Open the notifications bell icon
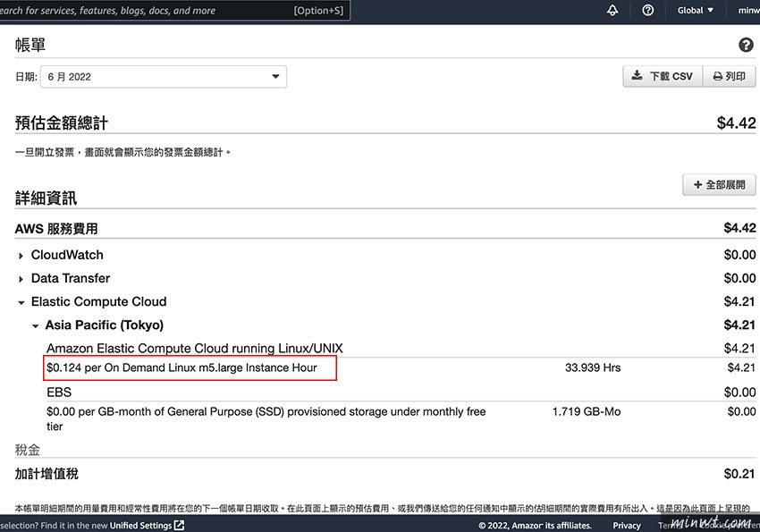The image size is (760, 532). point(612,10)
